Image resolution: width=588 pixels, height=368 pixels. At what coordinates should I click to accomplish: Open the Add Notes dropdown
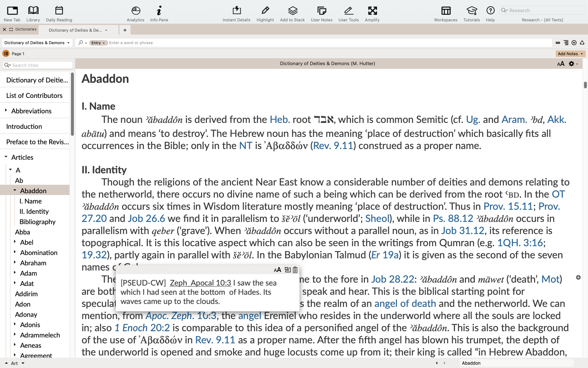[570, 54]
